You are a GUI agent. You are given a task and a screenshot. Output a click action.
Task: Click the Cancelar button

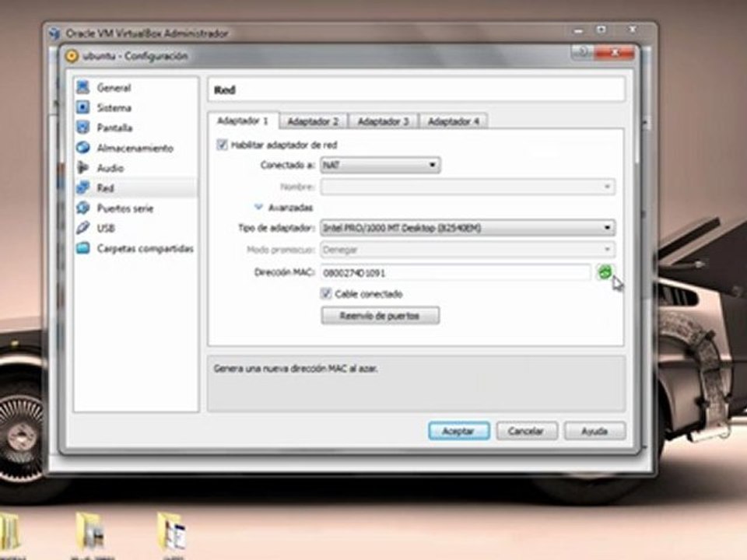tap(527, 431)
